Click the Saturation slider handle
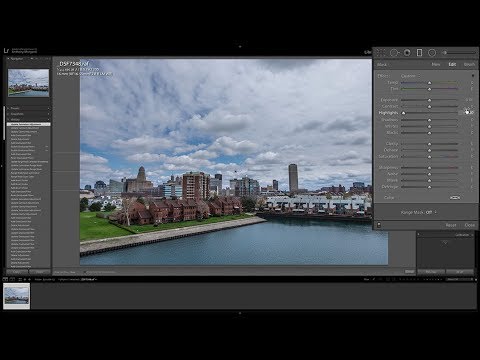The height and width of the screenshot is (360, 480). coord(429,157)
